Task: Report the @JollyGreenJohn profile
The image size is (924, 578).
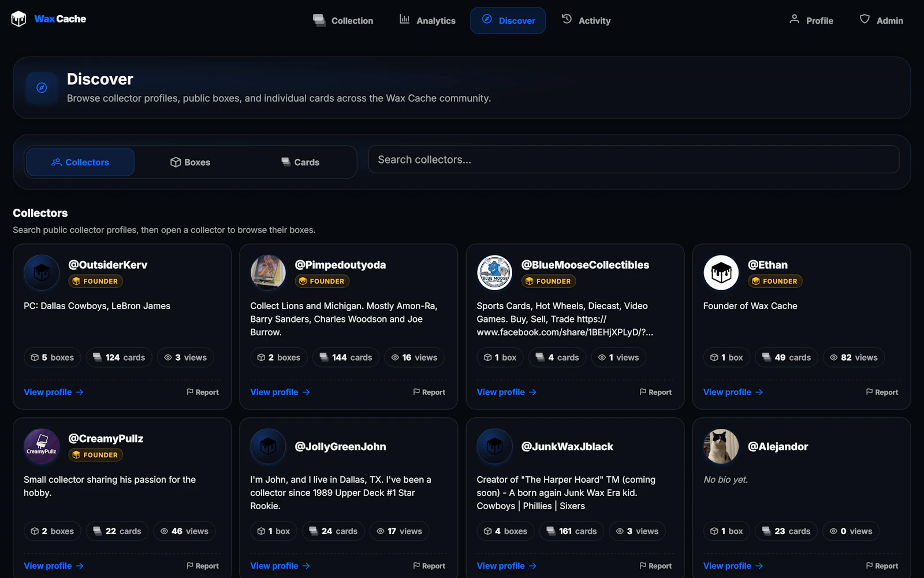Action: [x=429, y=566]
